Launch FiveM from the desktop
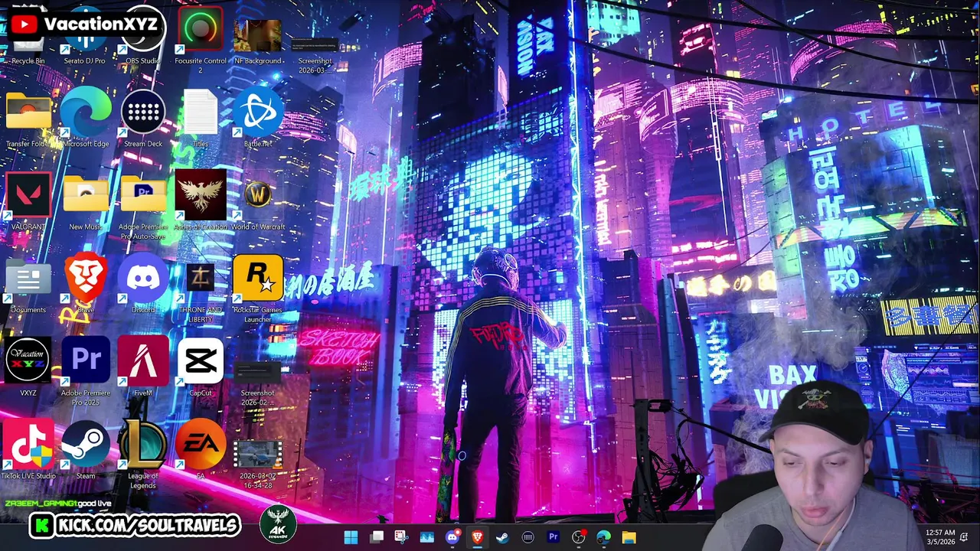Viewport: 980px width, 551px height. click(x=143, y=367)
